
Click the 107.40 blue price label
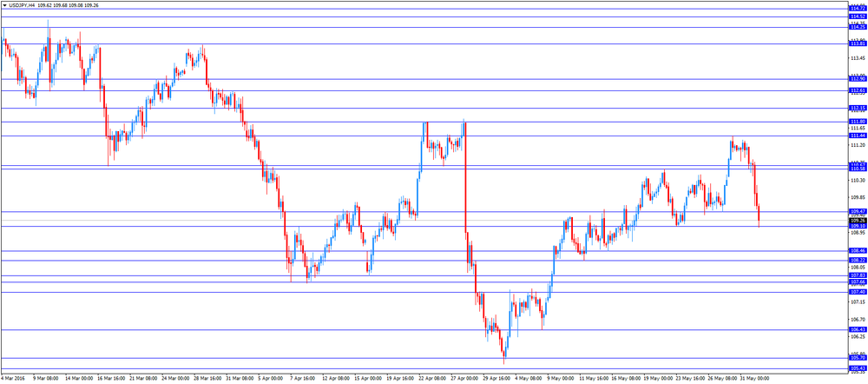[x=858, y=292]
